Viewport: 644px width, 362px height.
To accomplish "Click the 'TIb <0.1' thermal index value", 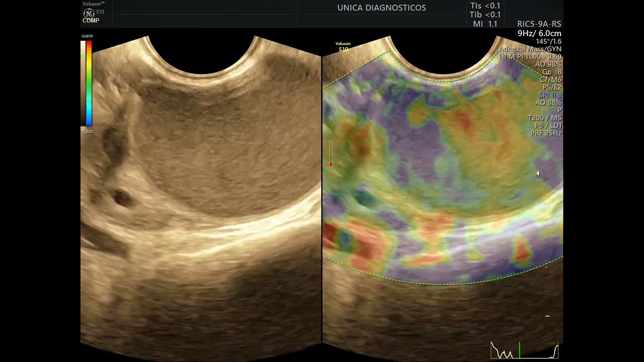I will tap(485, 15).
